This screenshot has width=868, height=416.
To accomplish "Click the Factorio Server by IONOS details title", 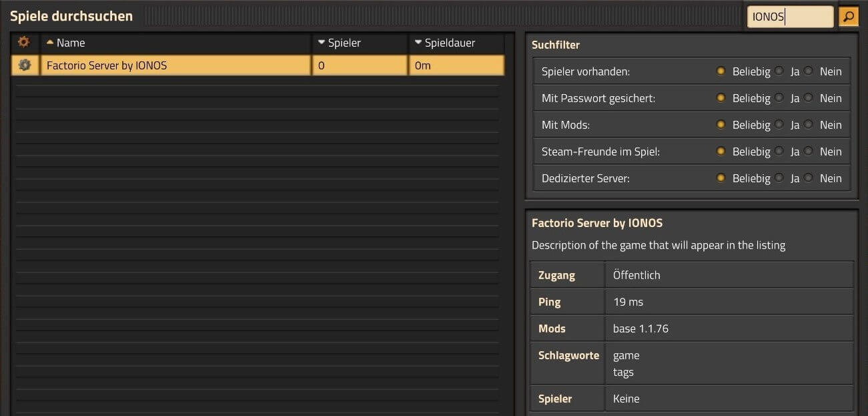I will (597, 223).
